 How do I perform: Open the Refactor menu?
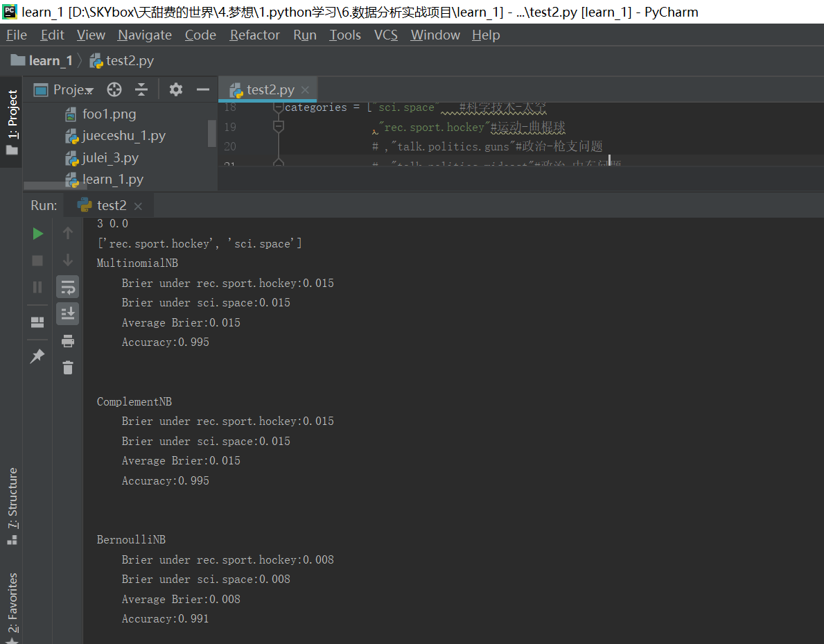(255, 35)
